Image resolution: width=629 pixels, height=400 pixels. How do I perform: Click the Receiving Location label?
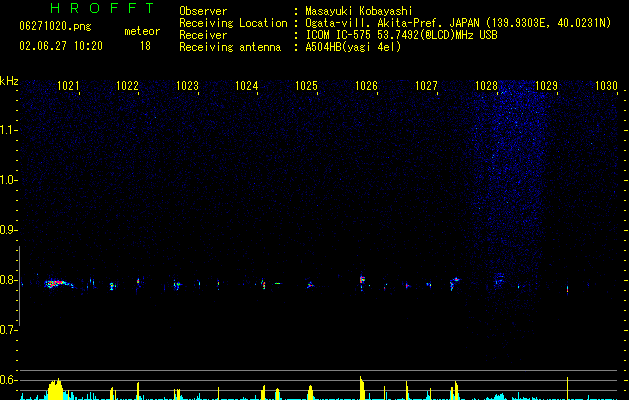[x=233, y=23]
